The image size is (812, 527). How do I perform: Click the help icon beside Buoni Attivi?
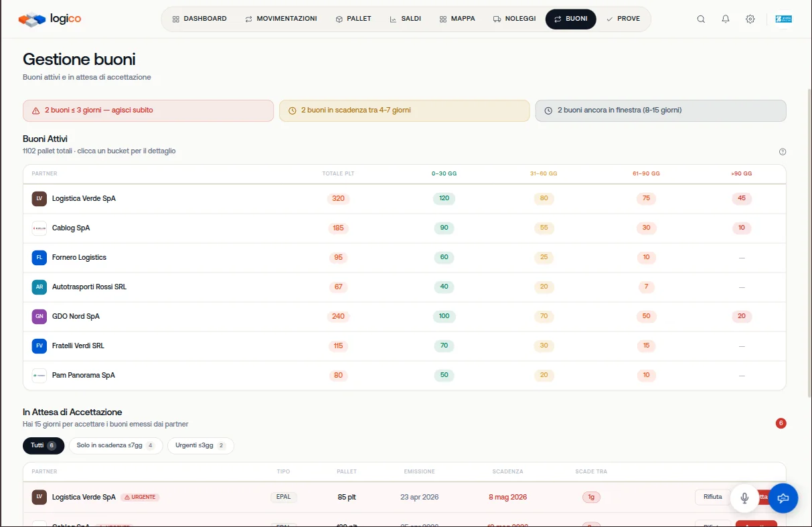click(x=783, y=152)
